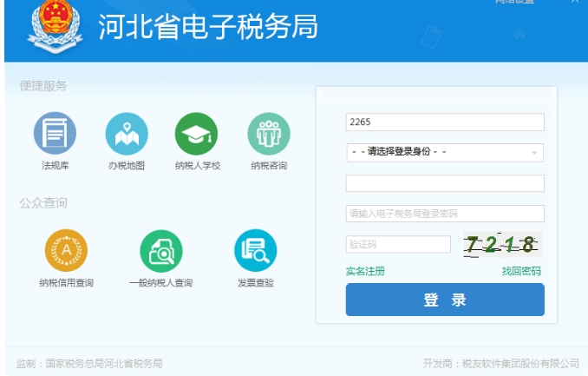Click the 电子税务局 password input field

[444, 214]
